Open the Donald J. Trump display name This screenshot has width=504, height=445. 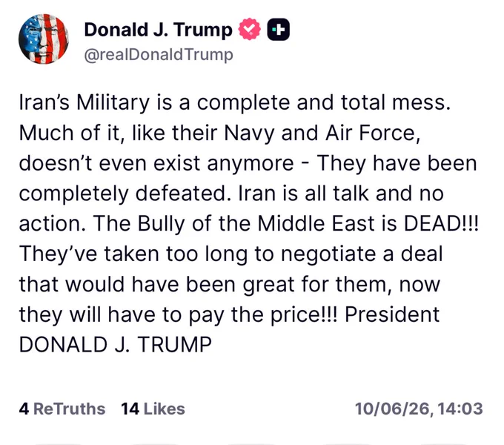point(158,30)
